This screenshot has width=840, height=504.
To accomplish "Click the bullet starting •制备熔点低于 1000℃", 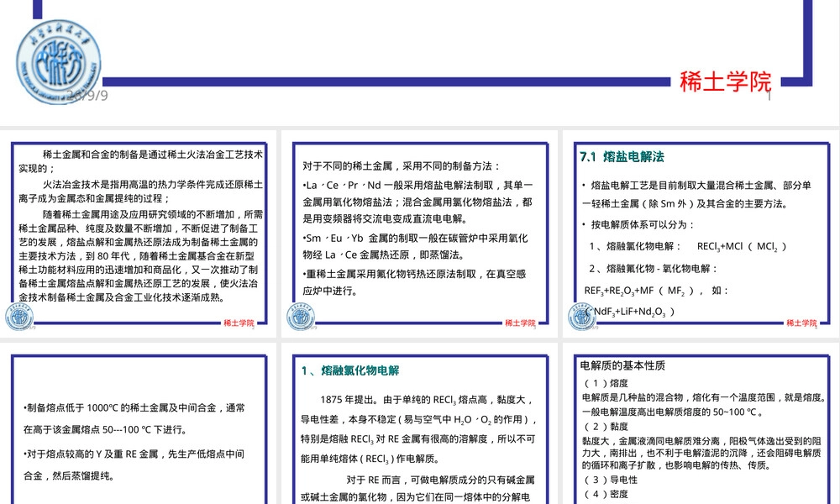I will point(134,419).
